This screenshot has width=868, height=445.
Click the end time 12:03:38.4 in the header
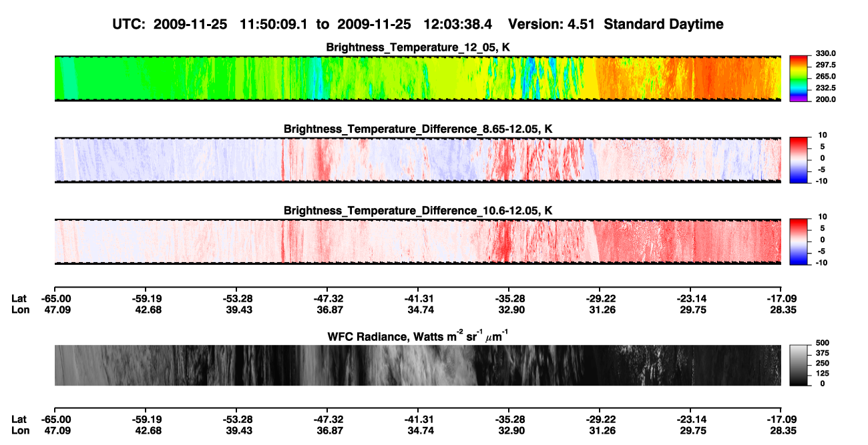tap(458, 24)
